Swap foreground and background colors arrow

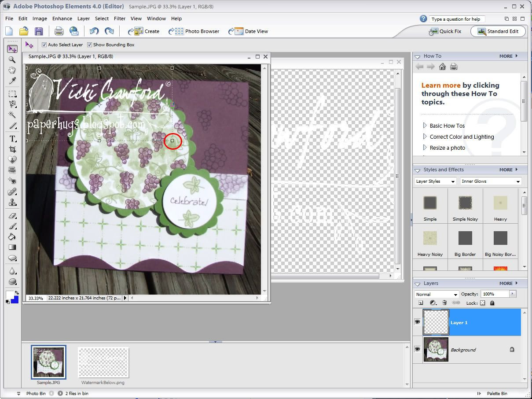click(x=17, y=293)
